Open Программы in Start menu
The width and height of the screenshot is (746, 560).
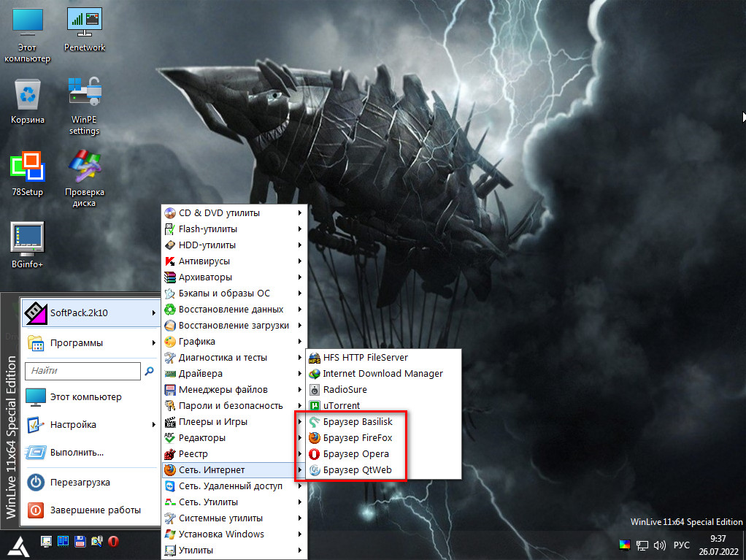[x=91, y=343]
